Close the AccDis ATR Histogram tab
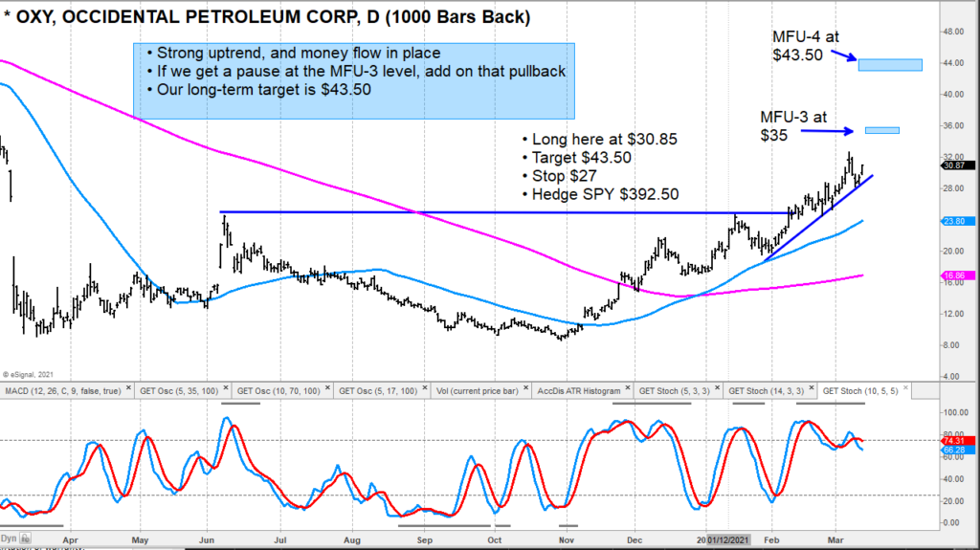Viewport: 980px width, 550px height. [x=628, y=388]
